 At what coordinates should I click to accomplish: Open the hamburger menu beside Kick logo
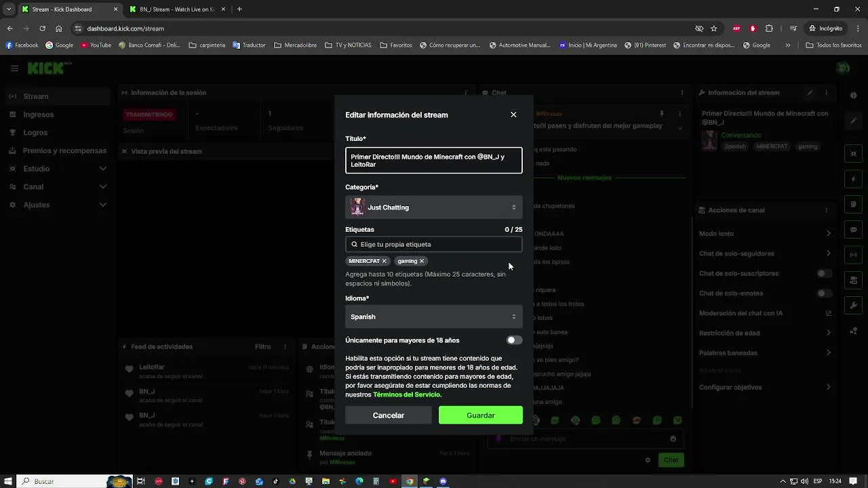(x=14, y=68)
